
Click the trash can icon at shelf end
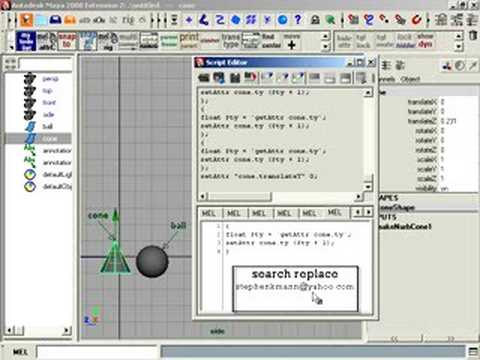coord(473,35)
